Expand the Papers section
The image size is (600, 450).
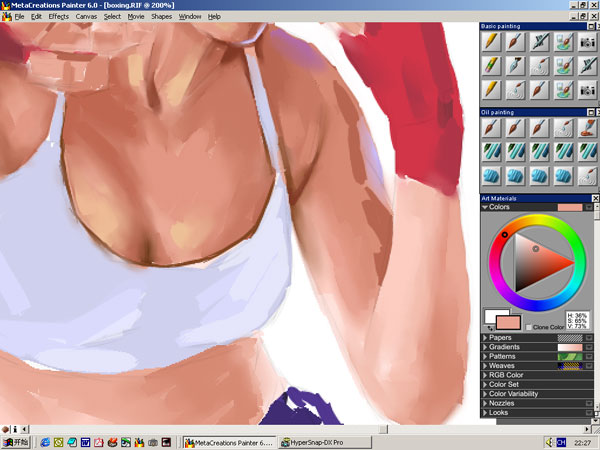tap(485, 338)
